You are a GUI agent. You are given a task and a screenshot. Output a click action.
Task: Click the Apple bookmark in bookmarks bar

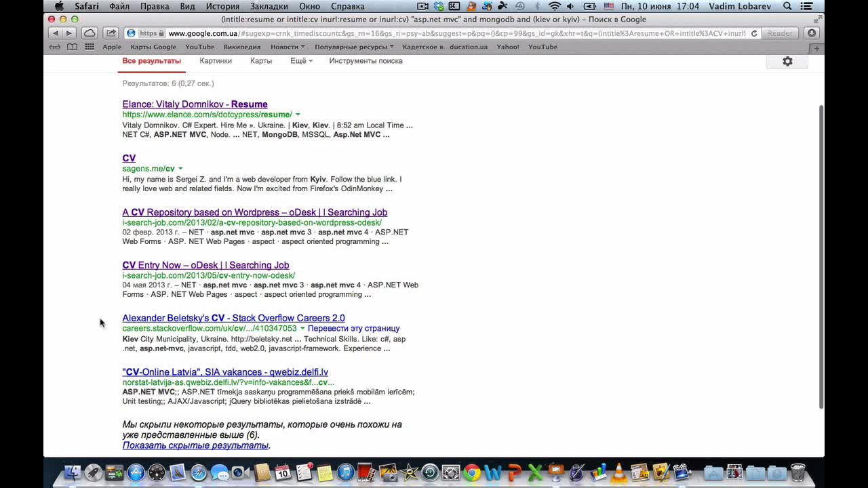pos(112,47)
